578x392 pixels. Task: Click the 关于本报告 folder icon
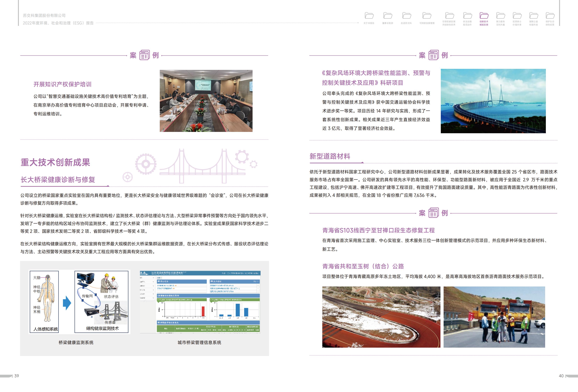coord(369,16)
